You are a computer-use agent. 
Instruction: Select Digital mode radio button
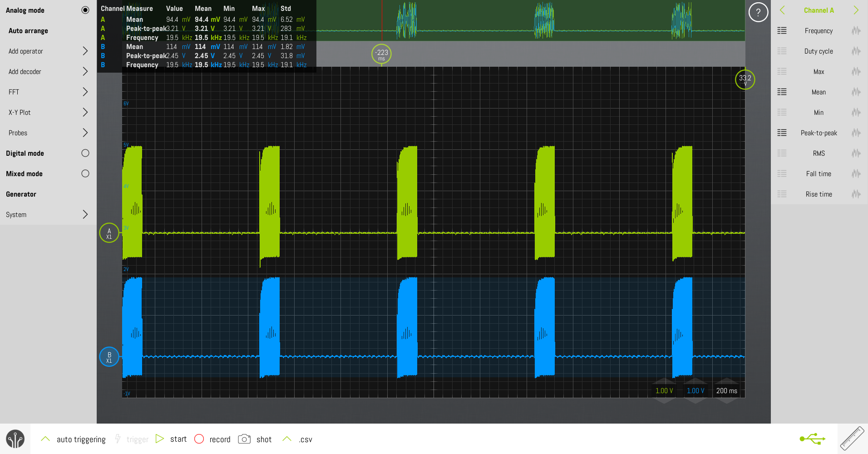(x=85, y=153)
